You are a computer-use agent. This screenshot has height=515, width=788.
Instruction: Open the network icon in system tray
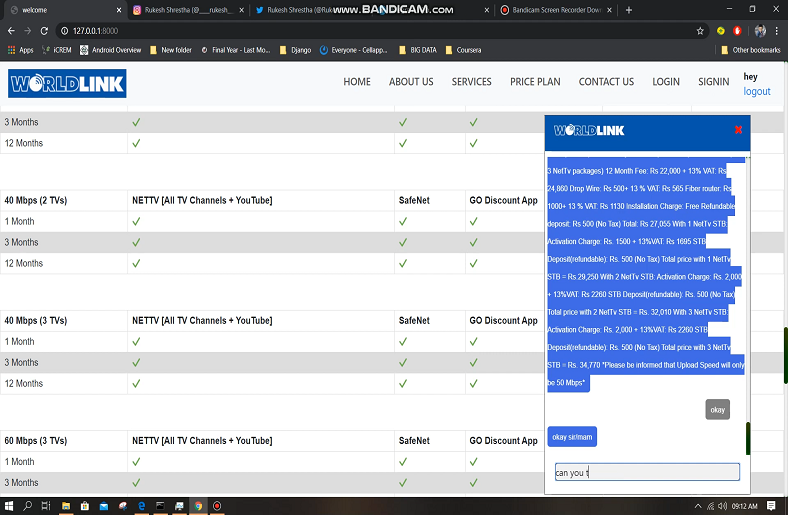pyautogui.click(x=711, y=506)
